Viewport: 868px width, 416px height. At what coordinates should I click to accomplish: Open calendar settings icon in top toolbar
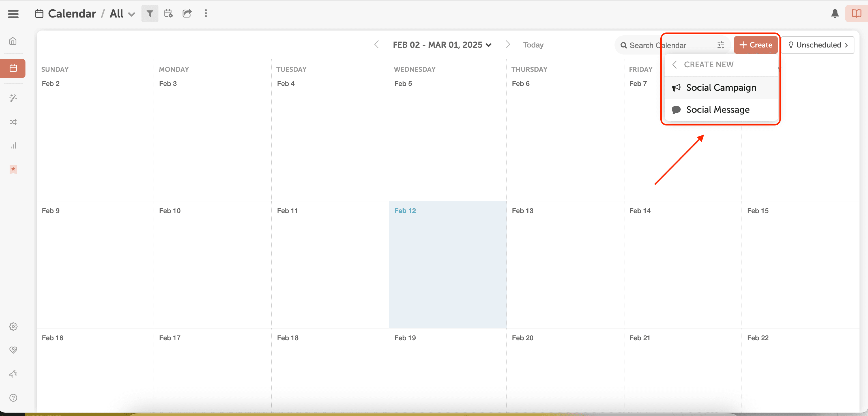tap(168, 14)
